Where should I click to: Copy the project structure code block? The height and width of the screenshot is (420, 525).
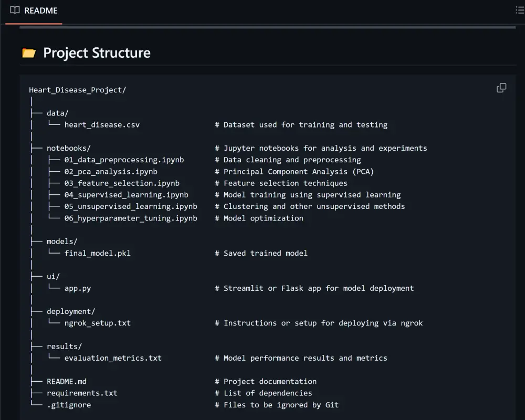click(x=501, y=88)
